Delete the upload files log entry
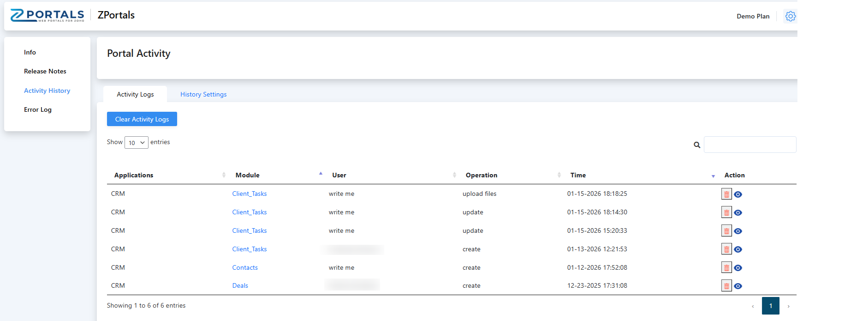 point(726,194)
